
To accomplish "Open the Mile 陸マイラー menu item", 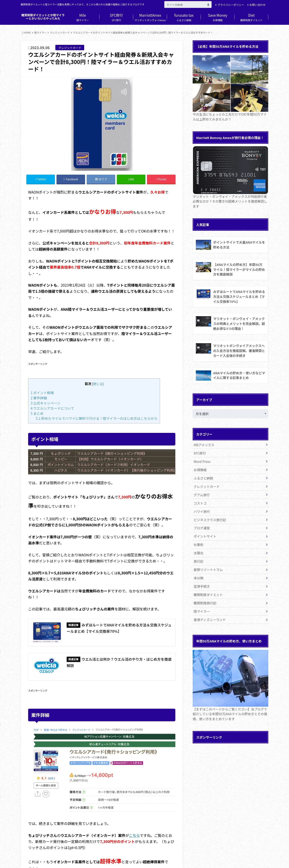I will click(82, 18).
